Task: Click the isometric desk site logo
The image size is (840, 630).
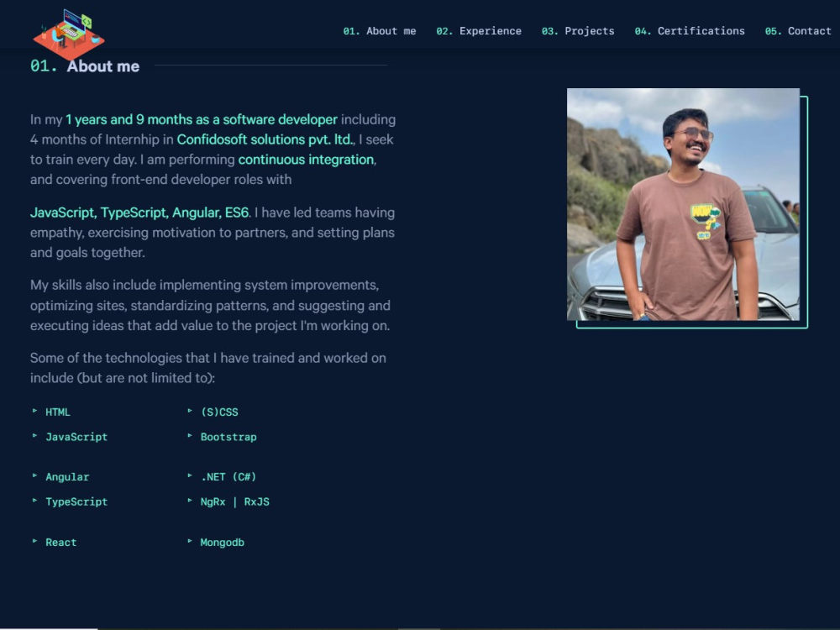Action: tap(69, 34)
